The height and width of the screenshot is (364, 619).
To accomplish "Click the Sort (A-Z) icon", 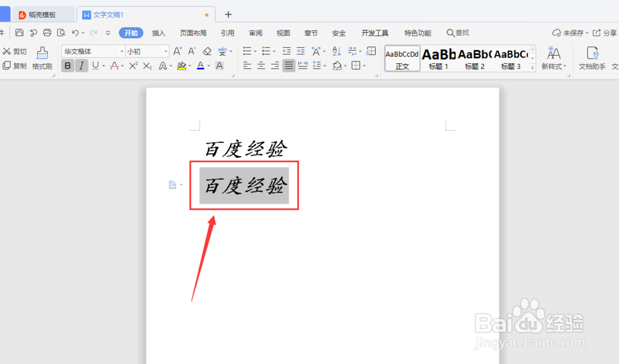I will click(x=337, y=51).
